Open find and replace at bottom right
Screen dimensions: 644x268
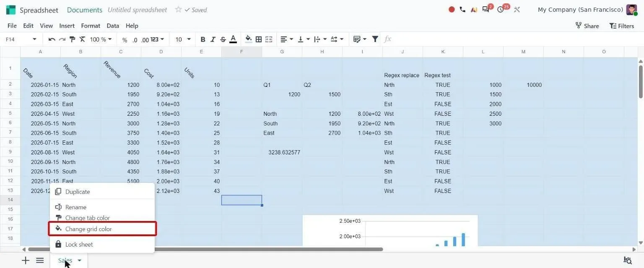628,260
